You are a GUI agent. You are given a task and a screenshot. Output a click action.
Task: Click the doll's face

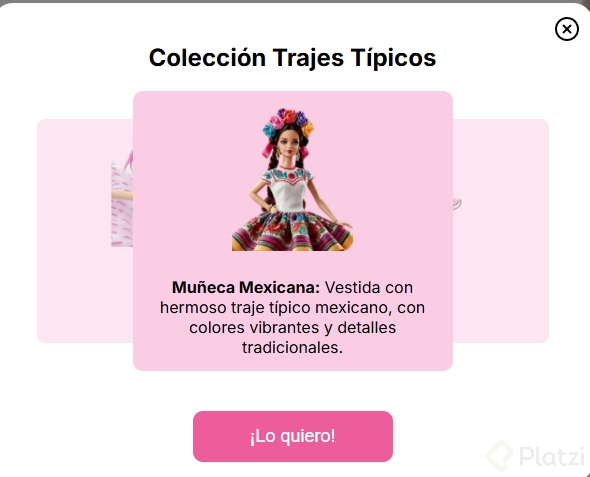pos(289,145)
